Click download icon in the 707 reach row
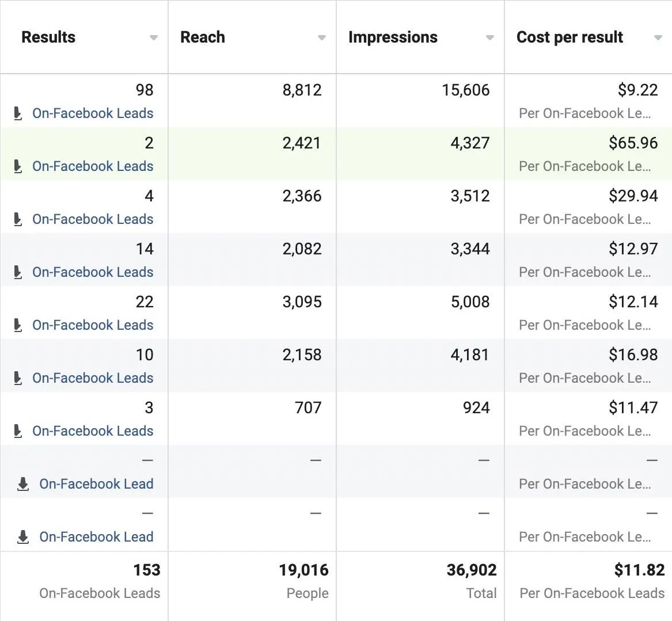This screenshot has width=672, height=621. [x=18, y=431]
